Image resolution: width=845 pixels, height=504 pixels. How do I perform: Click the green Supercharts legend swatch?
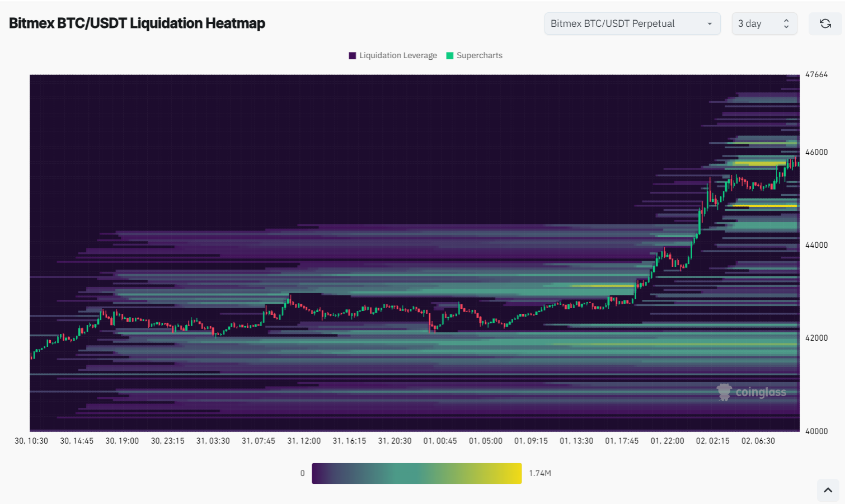pyautogui.click(x=450, y=55)
